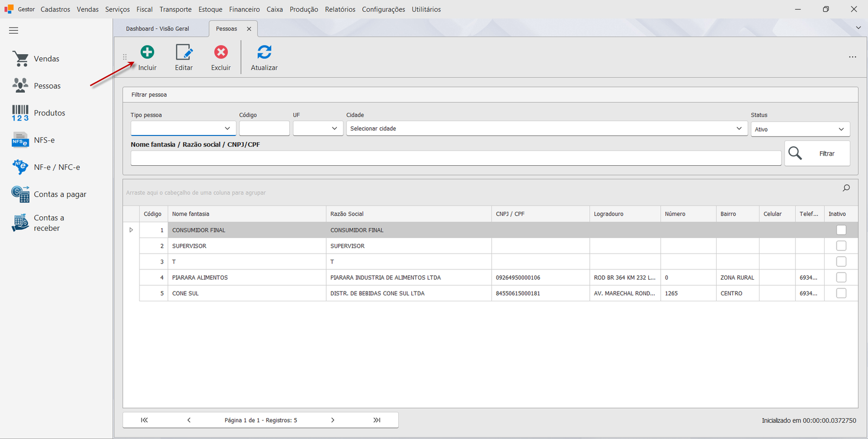The height and width of the screenshot is (439, 868).
Task: Check Inativo for SUPERVISOR row
Action: pyautogui.click(x=841, y=246)
